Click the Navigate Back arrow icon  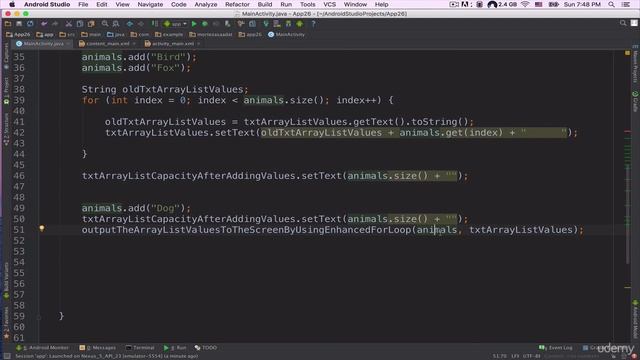coord(130,24)
